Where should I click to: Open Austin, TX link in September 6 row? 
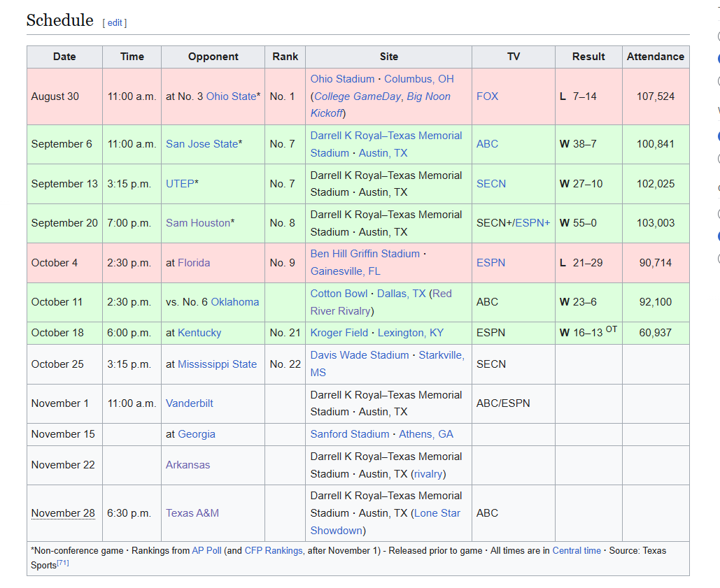coord(383,153)
